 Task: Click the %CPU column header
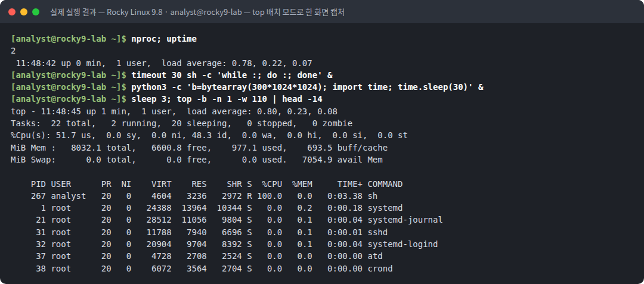[x=272, y=184]
